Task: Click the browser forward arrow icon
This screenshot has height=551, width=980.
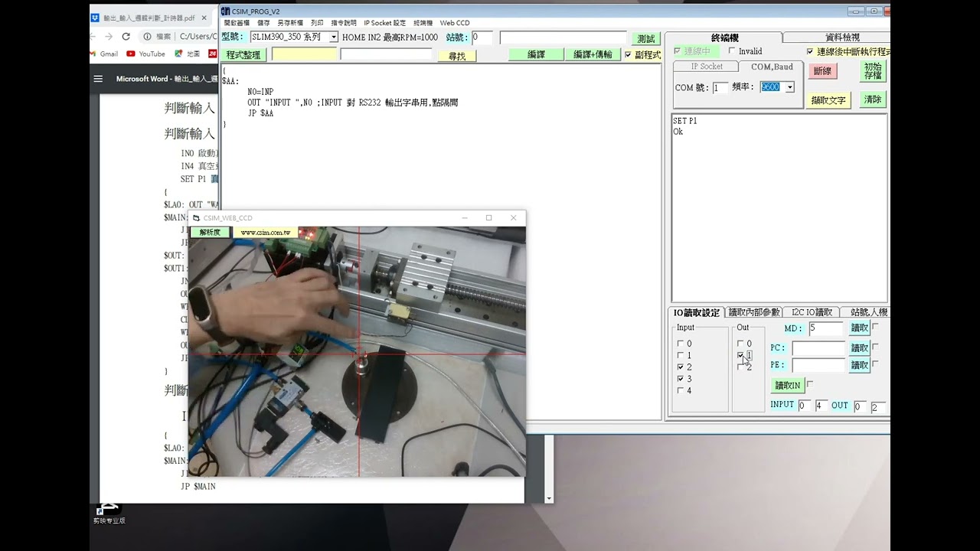Action: pos(108,36)
